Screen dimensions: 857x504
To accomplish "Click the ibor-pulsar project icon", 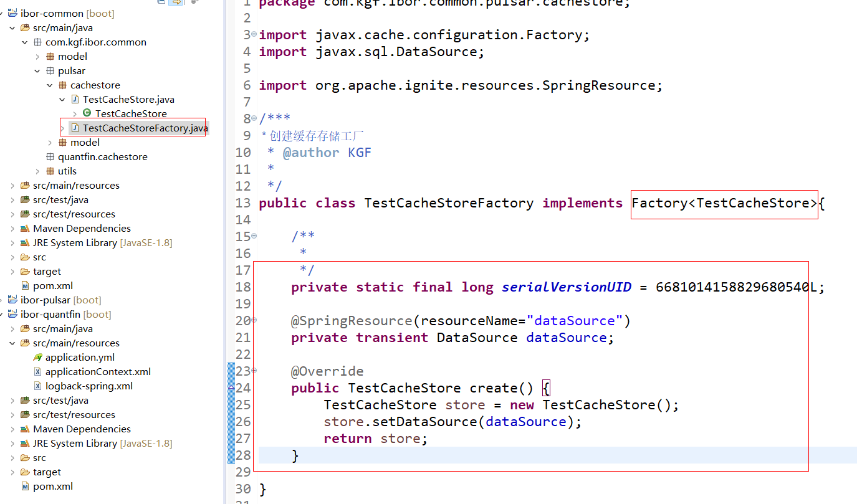I will pos(12,300).
